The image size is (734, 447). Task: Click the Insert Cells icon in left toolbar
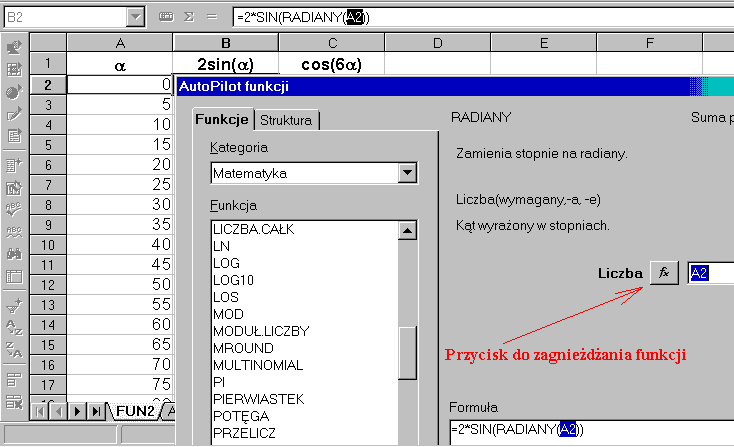pyautogui.click(x=14, y=70)
